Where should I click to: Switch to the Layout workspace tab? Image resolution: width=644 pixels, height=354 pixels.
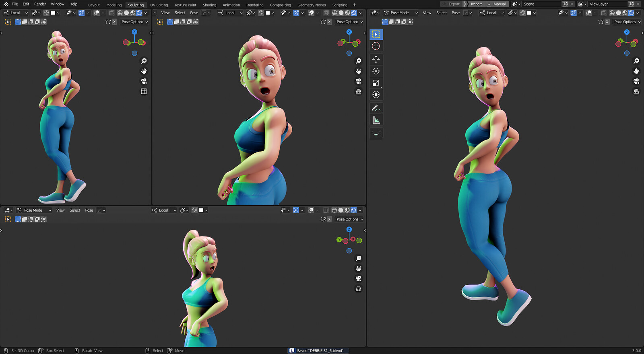click(94, 5)
